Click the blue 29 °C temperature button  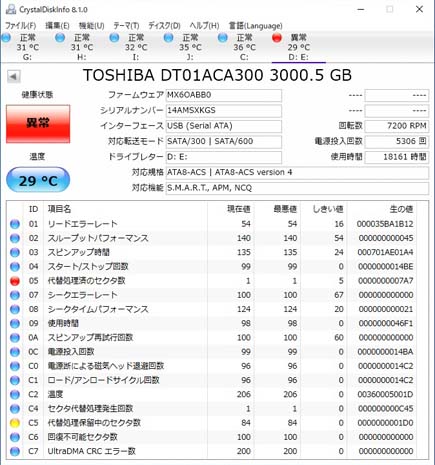pyautogui.click(x=38, y=180)
